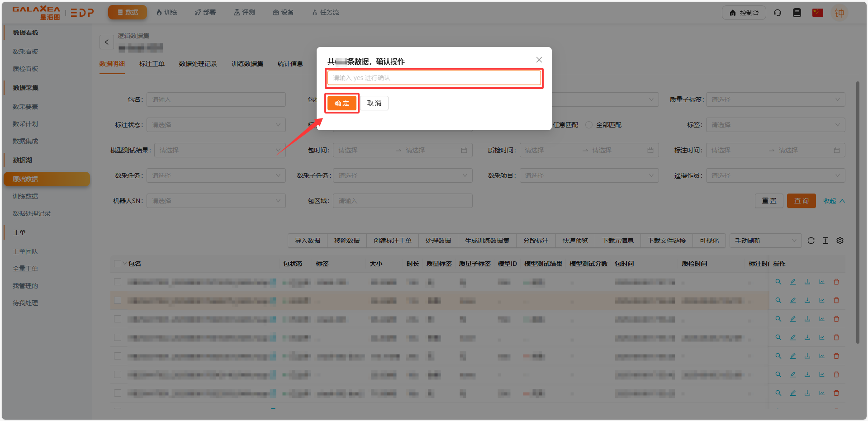Switch to the 标注工单 tab
The width and height of the screenshot is (868, 421).
click(x=152, y=64)
